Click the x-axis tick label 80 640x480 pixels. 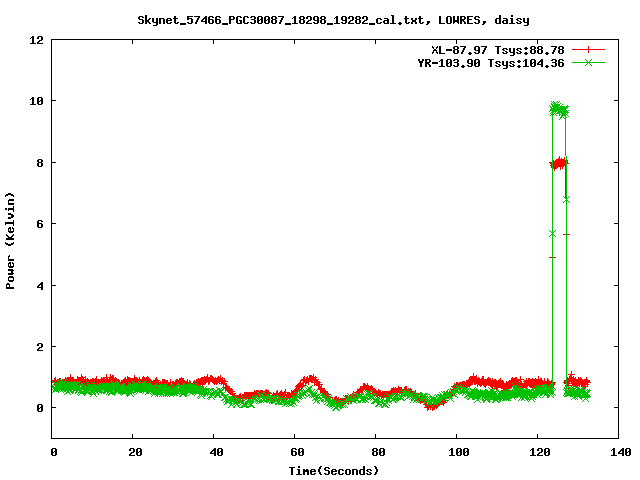pos(378,452)
